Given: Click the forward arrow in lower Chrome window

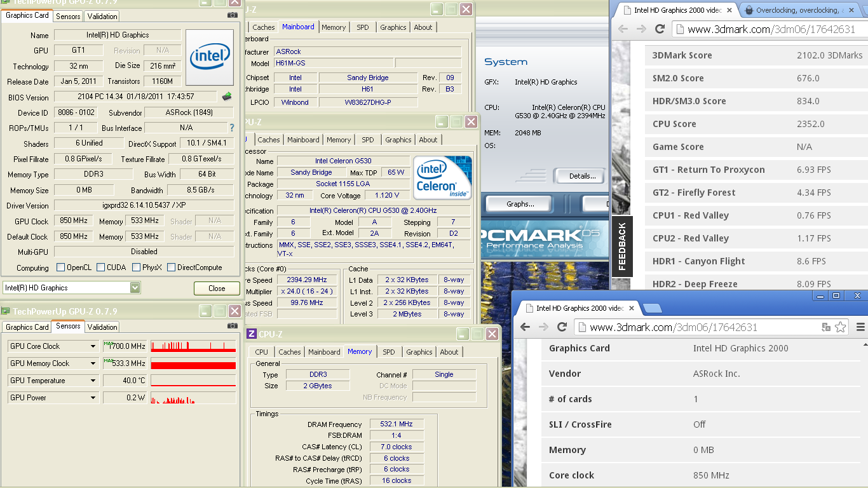Looking at the screenshot, I should pos(543,327).
